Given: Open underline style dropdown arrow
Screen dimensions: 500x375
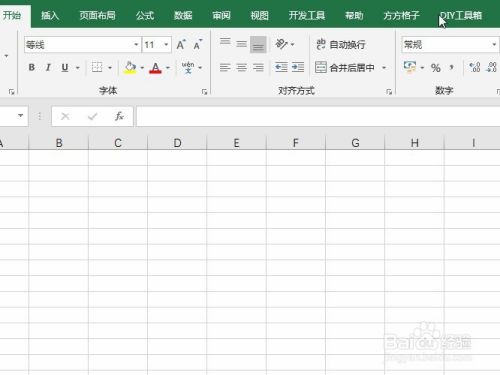Looking at the screenshot, I should [78, 68].
